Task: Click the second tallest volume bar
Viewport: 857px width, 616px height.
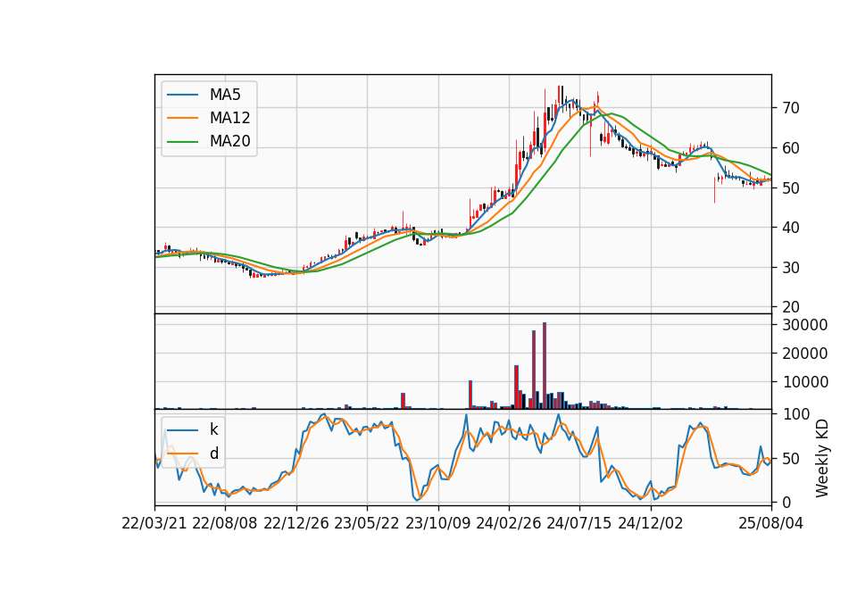Action: tap(534, 370)
